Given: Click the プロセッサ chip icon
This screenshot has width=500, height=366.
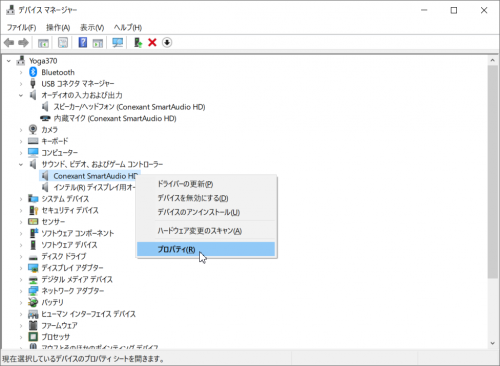Looking at the screenshot, I should tap(33, 337).
